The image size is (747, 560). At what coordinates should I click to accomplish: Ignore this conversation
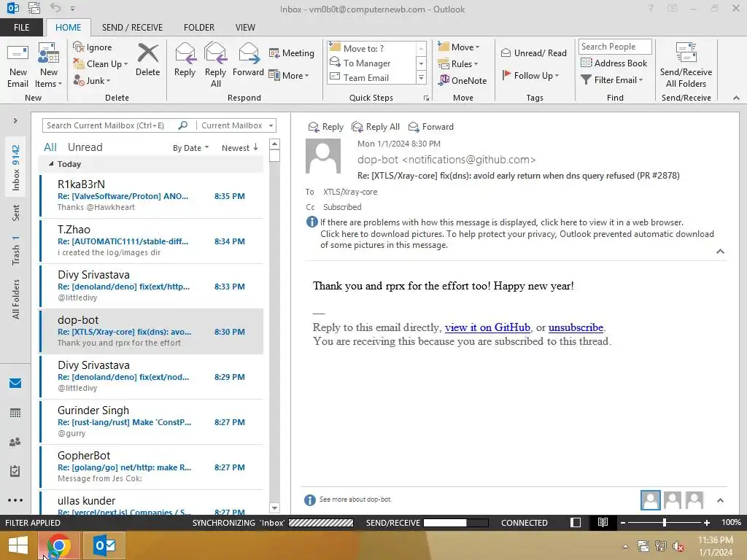coord(93,47)
